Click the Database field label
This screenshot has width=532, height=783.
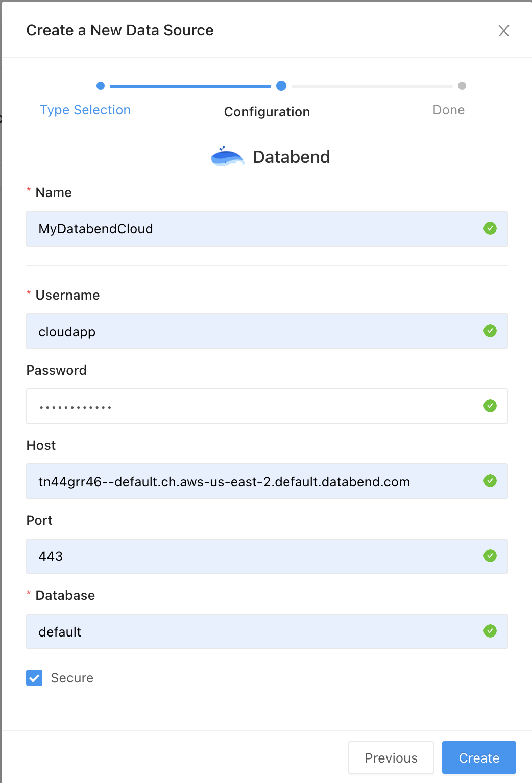[65, 595]
